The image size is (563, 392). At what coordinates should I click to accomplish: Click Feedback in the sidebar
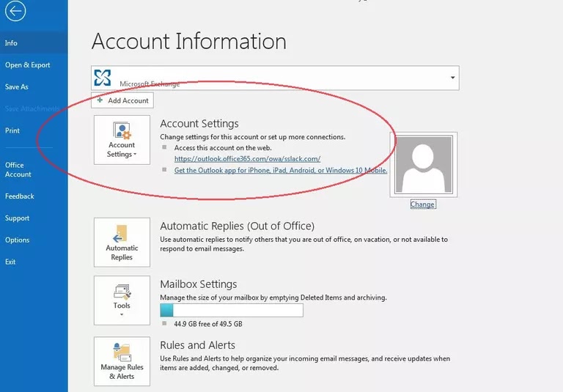click(19, 196)
